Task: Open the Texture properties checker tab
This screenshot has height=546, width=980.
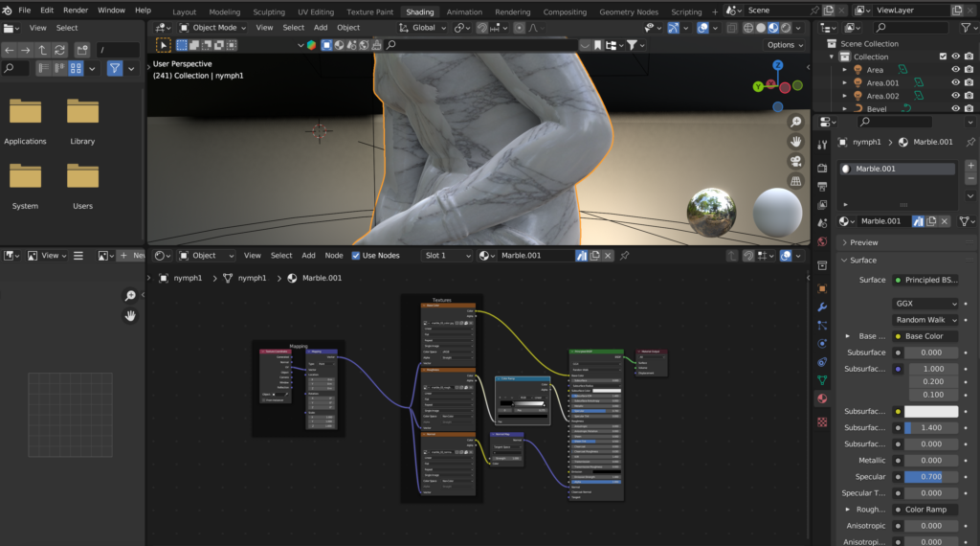Action: tap(822, 422)
